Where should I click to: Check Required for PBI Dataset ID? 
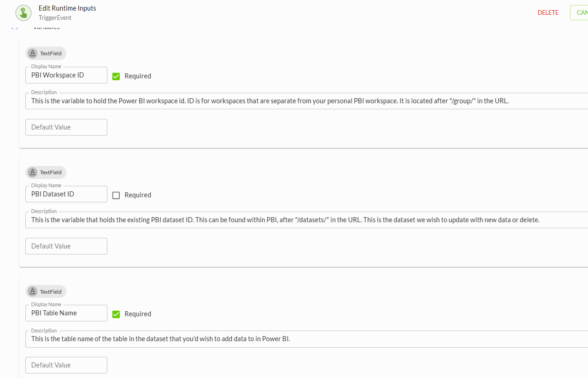coord(116,195)
